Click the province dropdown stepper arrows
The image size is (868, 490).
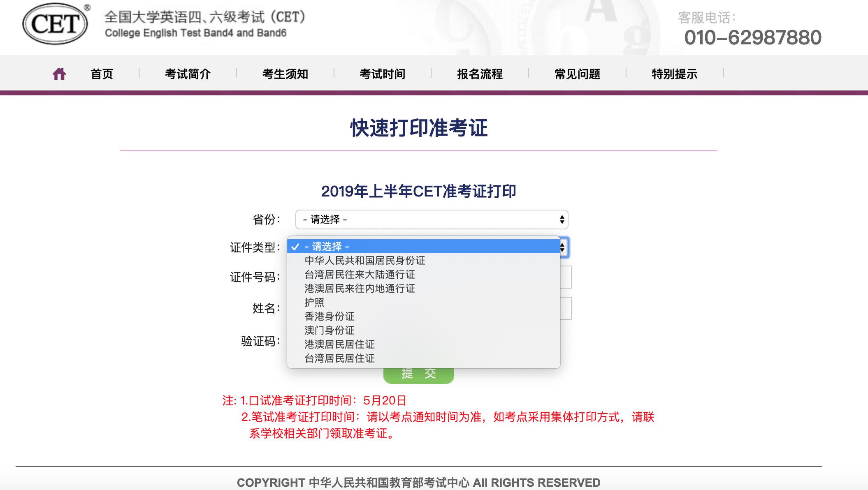point(562,220)
